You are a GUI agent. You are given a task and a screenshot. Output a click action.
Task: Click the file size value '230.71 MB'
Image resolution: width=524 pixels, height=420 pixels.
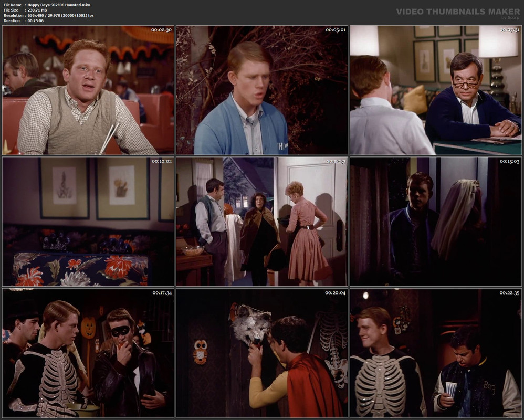click(x=37, y=10)
